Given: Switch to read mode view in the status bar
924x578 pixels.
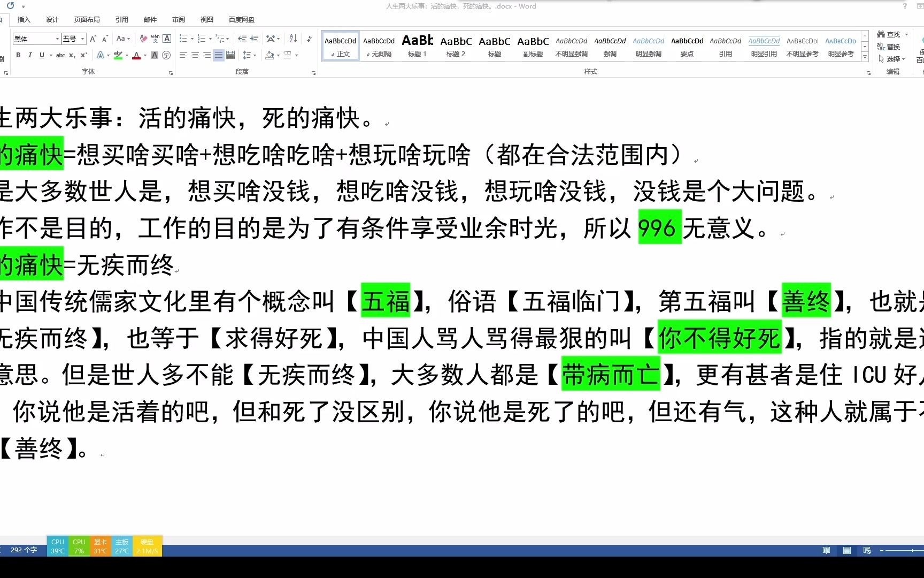Looking at the screenshot, I should 826,550.
